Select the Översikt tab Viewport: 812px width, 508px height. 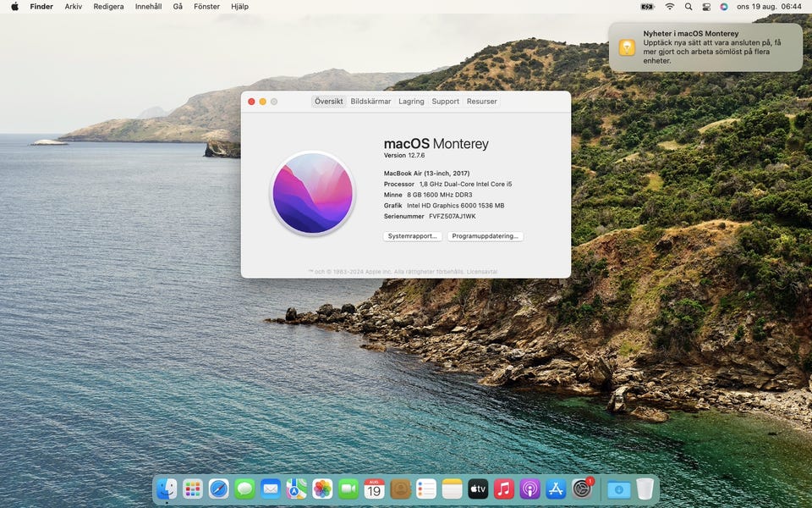(x=328, y=102)
